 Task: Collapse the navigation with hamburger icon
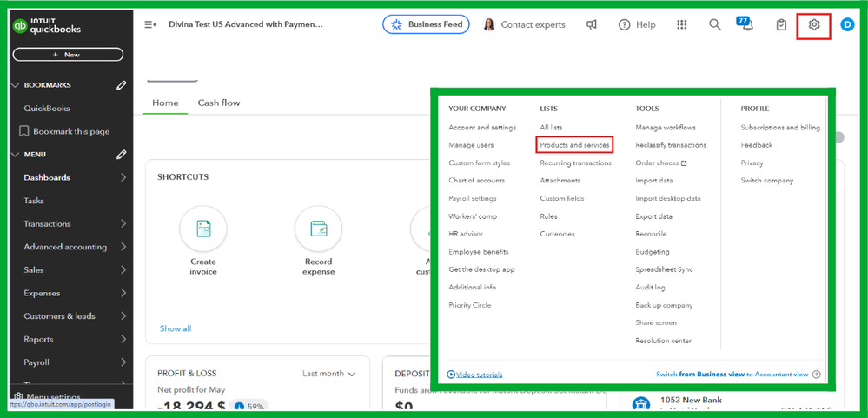pos(150,25)
